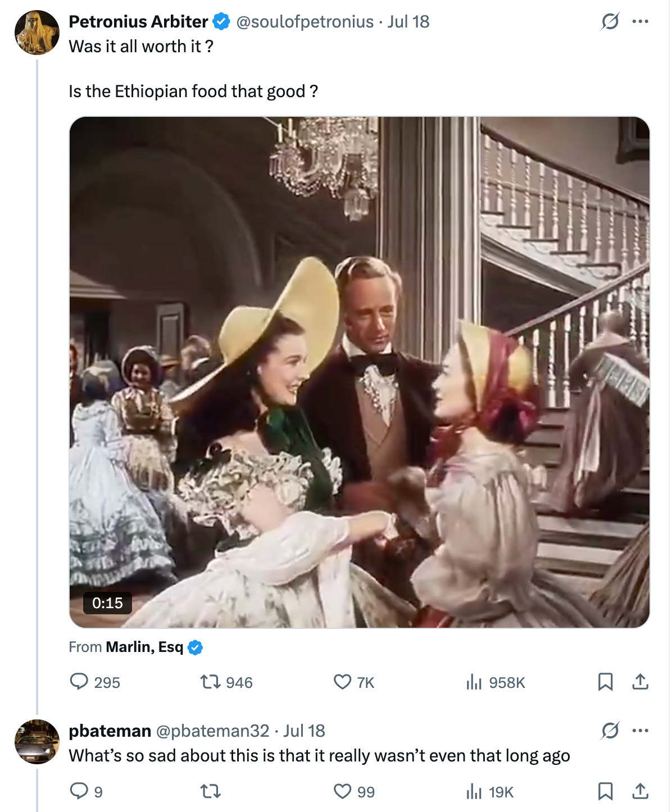Reply to Petronius Arbiter's post
Screen dimensions: 672x812
79,682
